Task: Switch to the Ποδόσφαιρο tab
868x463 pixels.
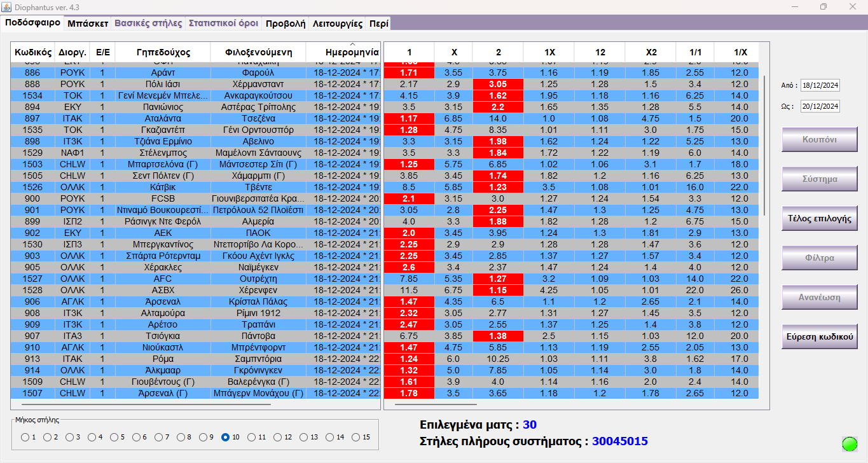Action: (x=32, y=23)
